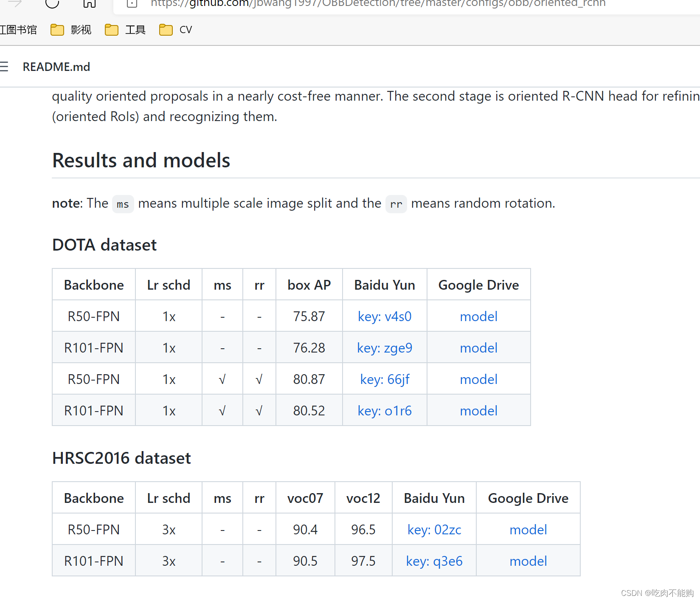Open Baidu Yun link key: q3e6

pyautogui.click(x=434, y=561)
